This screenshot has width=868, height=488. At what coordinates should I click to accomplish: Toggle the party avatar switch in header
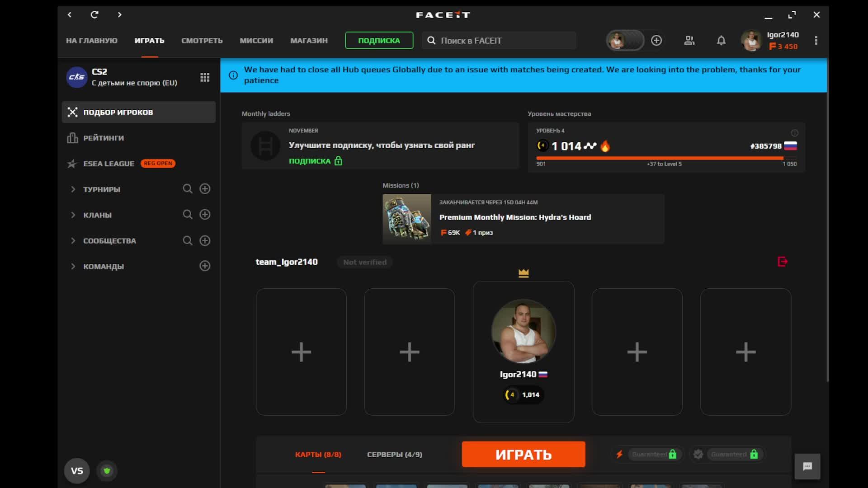625,41
